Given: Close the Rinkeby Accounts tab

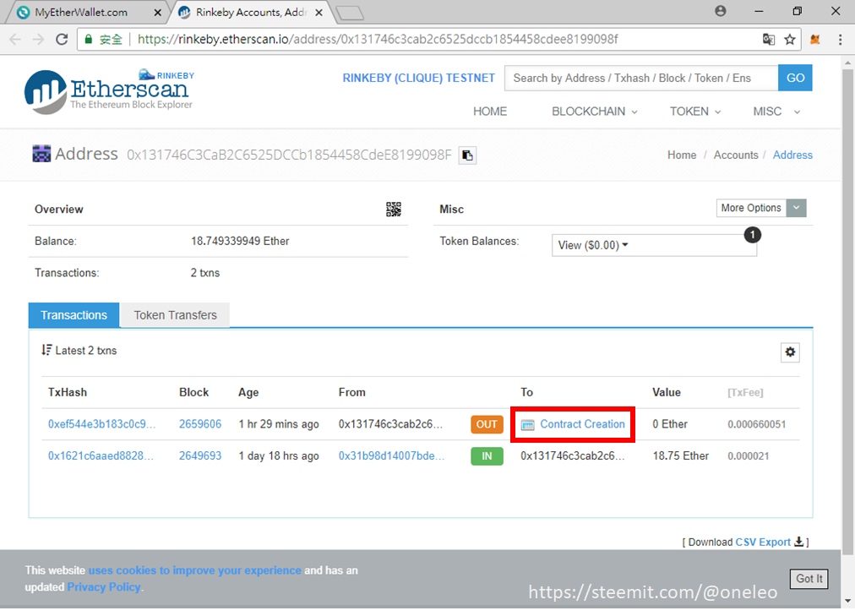Looking at the screenshot, I should click(319, 12).
